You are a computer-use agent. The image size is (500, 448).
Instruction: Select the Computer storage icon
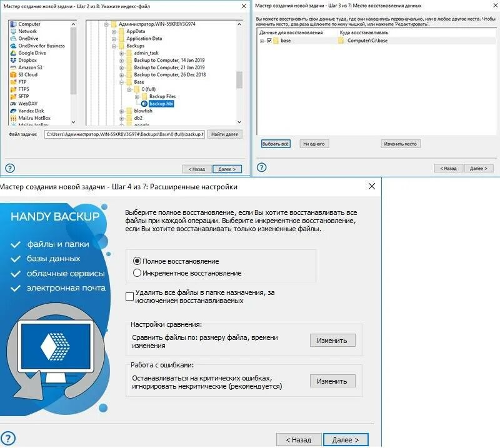pyautogui.click(x=13, y=24)
